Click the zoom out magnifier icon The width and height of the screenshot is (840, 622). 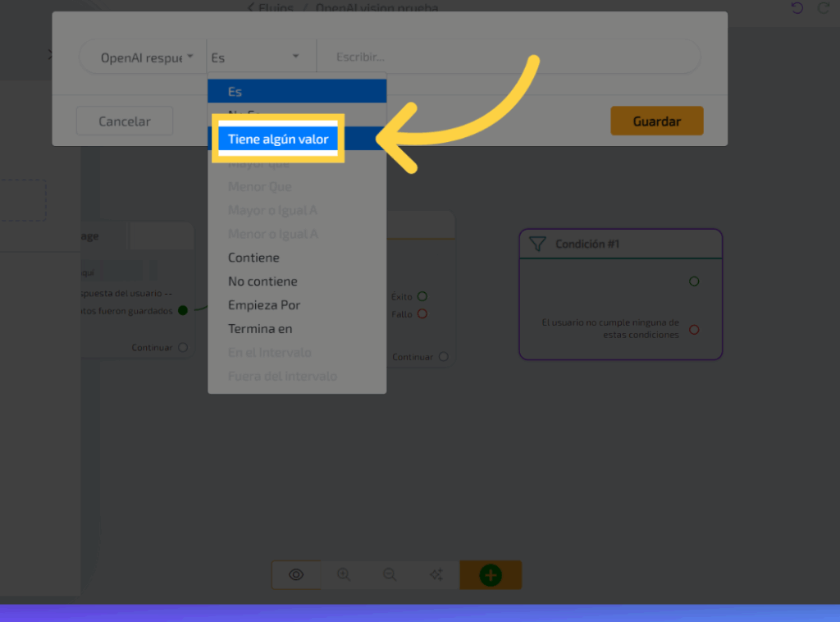(x=390, y=575)
